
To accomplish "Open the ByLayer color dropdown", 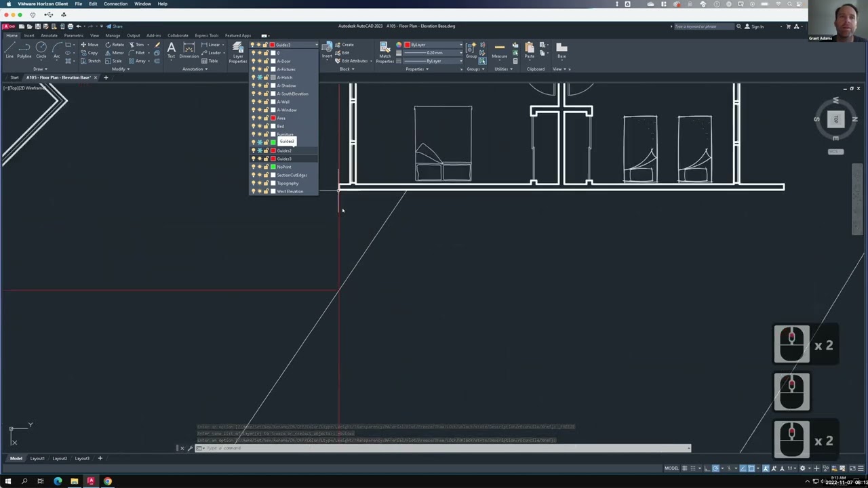I will [x=460, y=45].
